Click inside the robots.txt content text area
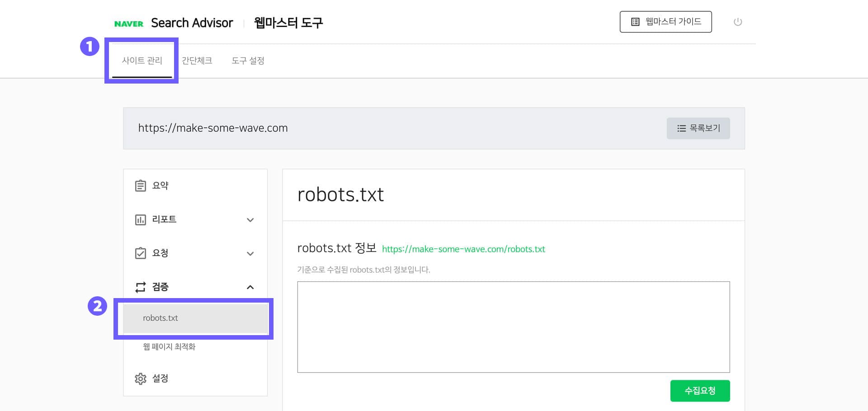This screenshot has height=411, width=868. click(513, 327)
